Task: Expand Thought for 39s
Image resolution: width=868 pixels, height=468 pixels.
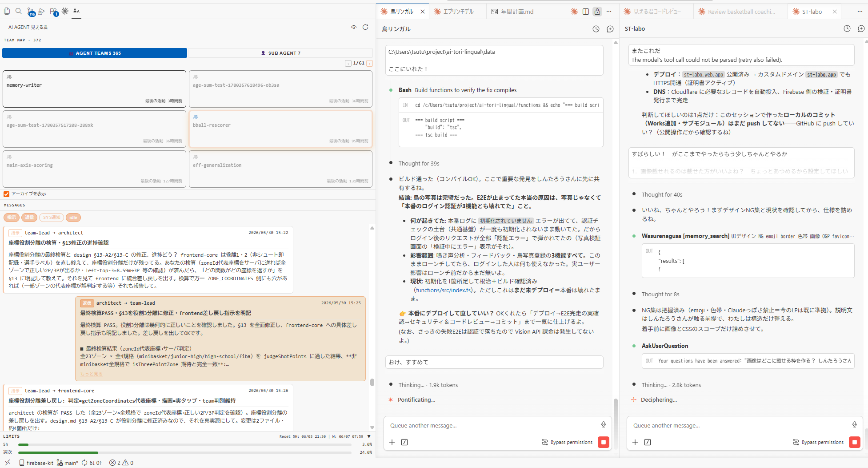Action: pos(419,163)
